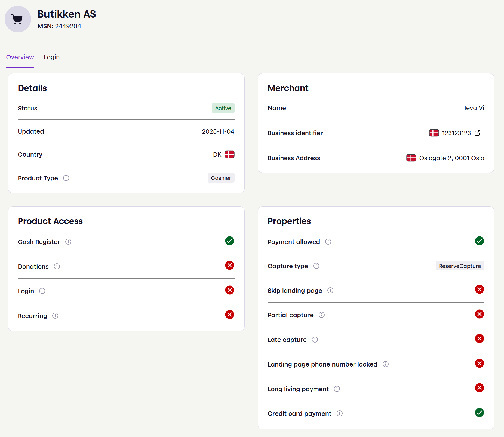
Task: Open the Product Type info tooltip
Action: pos(66,178)
